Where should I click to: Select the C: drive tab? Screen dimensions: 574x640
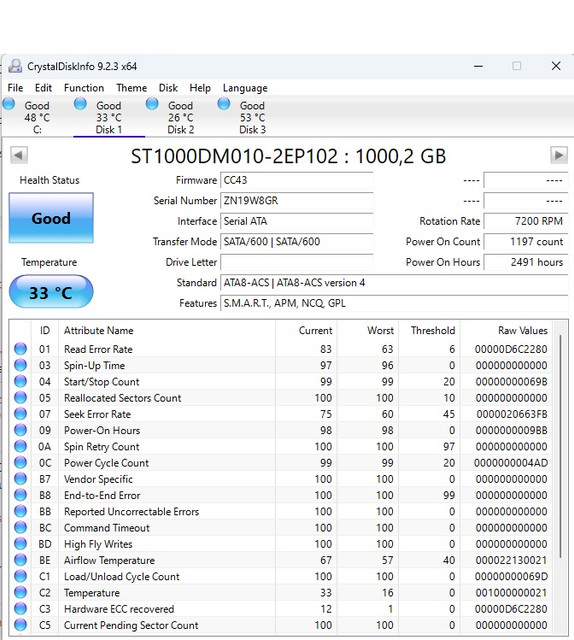point(37,118)
